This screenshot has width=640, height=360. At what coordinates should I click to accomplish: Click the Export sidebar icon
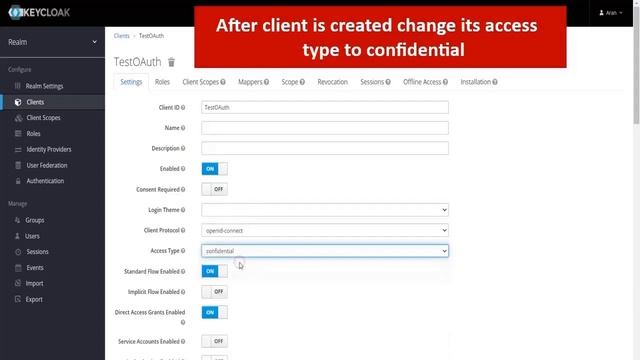18,299
